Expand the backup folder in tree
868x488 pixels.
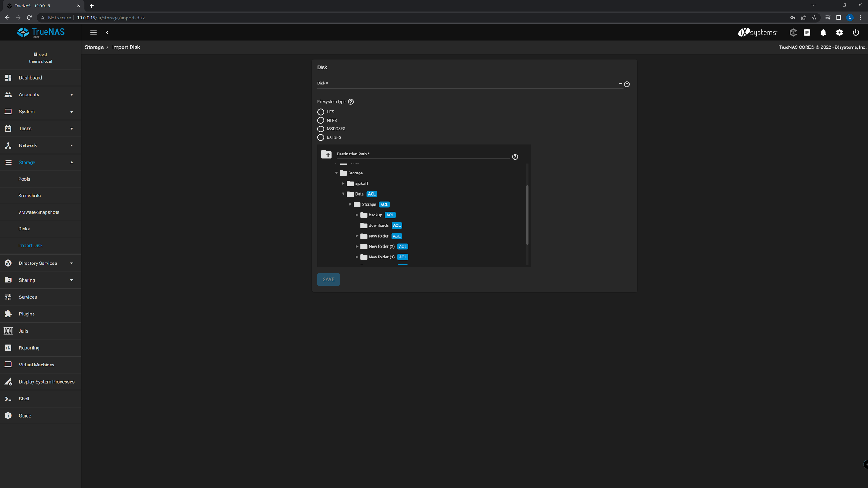tap(357, 215)
